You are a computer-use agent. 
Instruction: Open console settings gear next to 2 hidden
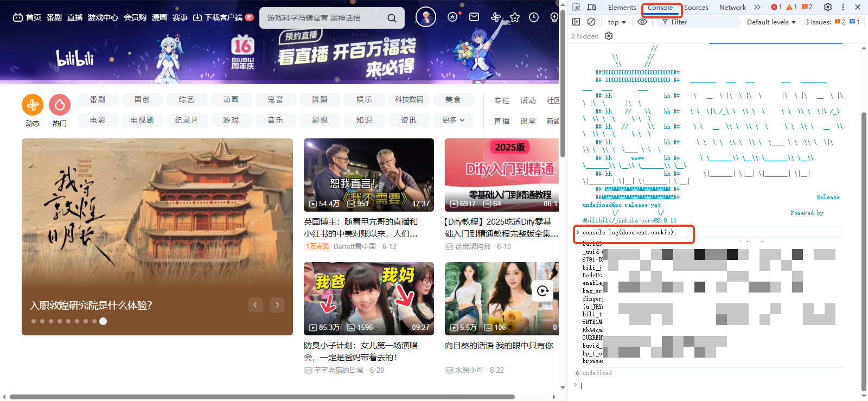click(x=609, y=36)
